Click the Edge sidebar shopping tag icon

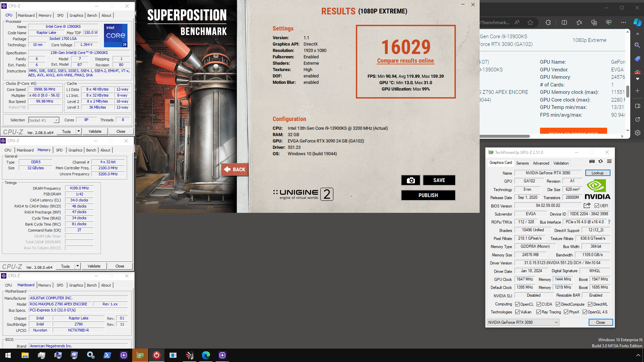[x=637, y=59]
